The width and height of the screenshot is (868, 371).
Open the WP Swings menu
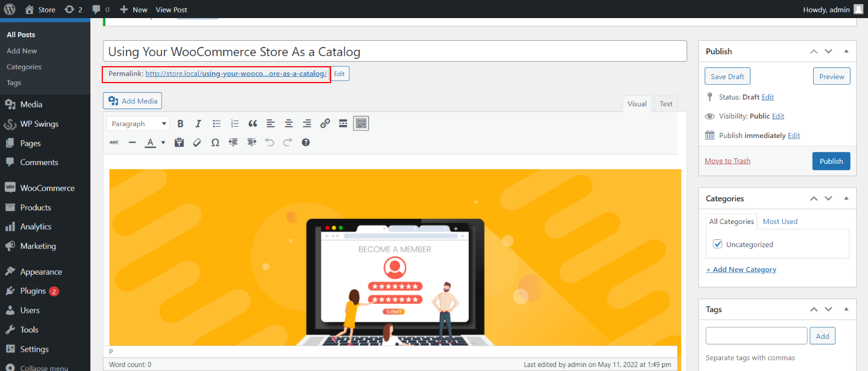[45, 124]
